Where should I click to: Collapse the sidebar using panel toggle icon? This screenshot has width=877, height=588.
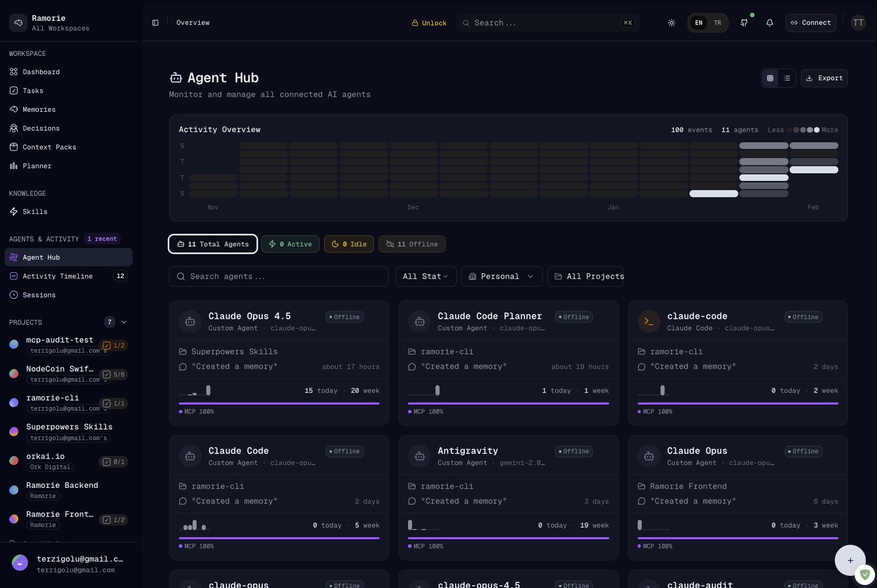pos(155,23)
